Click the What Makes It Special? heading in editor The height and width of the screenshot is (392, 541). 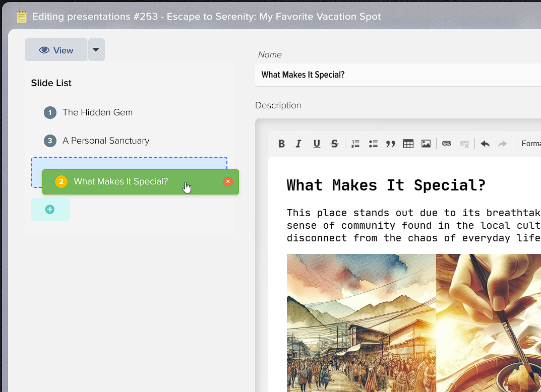point(386,185)
